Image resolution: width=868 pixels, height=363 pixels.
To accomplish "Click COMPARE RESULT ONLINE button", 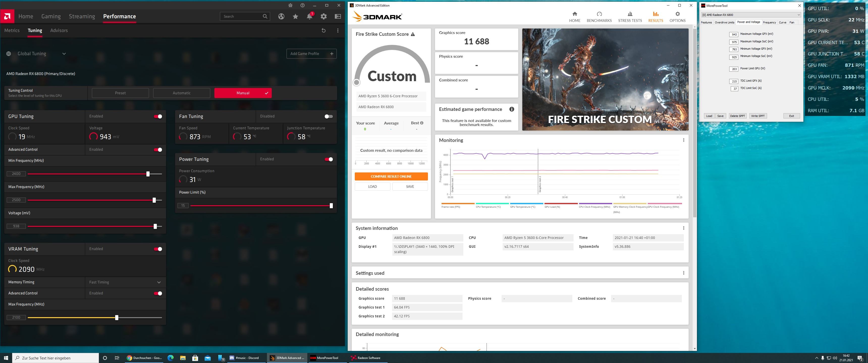I will click(x=391, y=176).
